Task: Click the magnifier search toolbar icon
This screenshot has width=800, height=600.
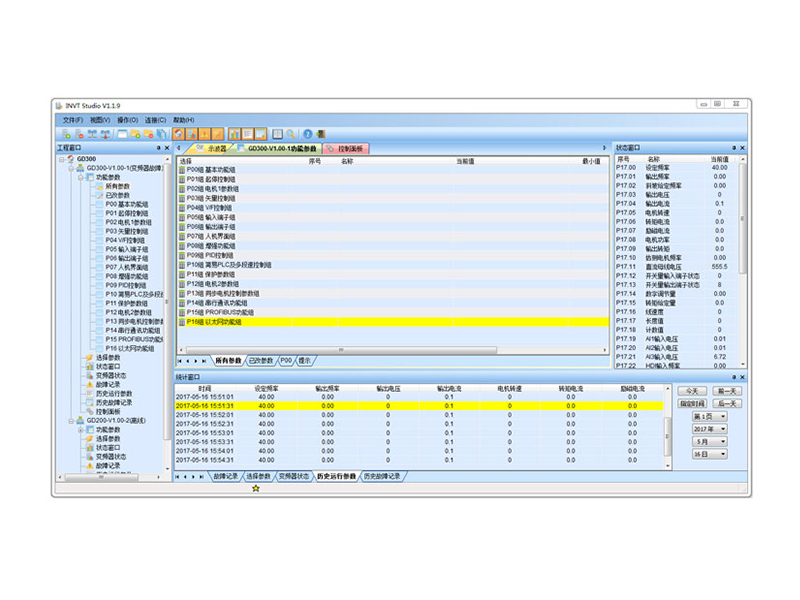Action: [x=291, y=133]
